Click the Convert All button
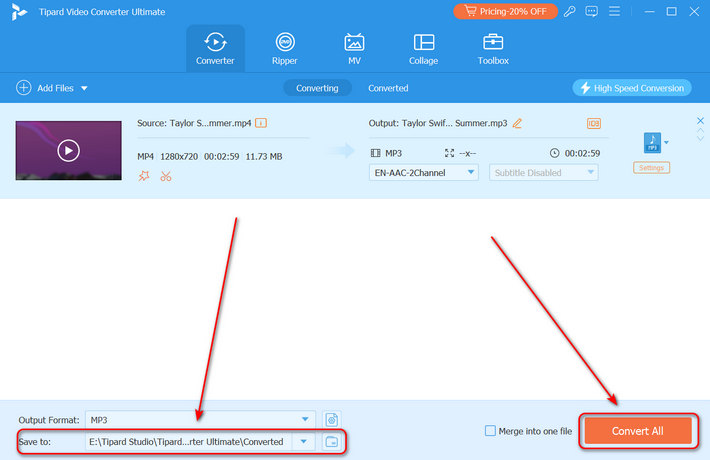This screenshot has width=710, height=460. coord(637,430)
